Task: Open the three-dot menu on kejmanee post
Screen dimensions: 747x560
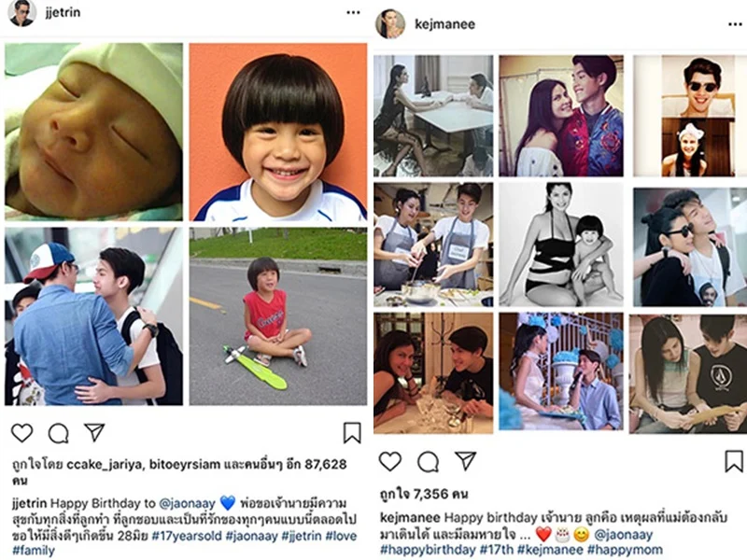Action: click(736, 24)
